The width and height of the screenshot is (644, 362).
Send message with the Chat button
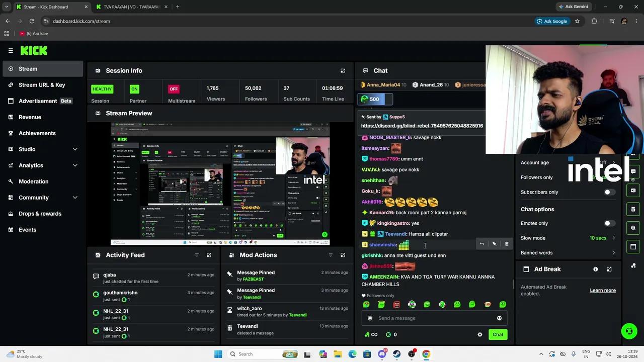[x=498, y=335]
